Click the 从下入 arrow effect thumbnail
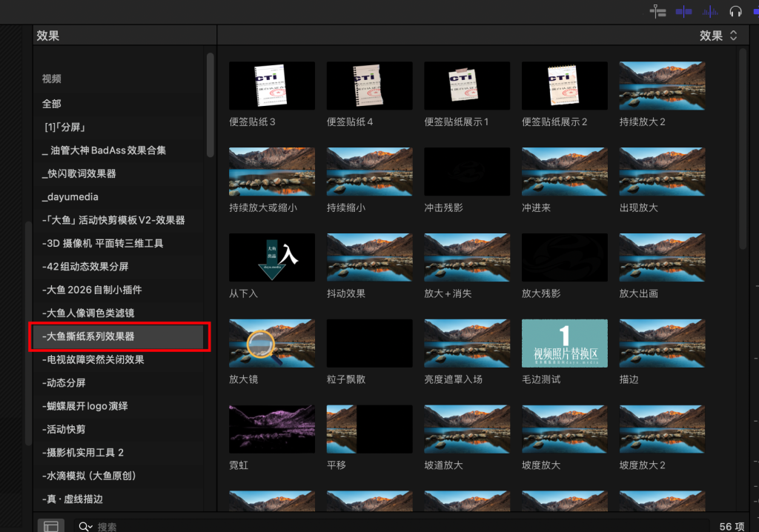The height and width of the screenshot is (532, 759). tap(272, 257)
